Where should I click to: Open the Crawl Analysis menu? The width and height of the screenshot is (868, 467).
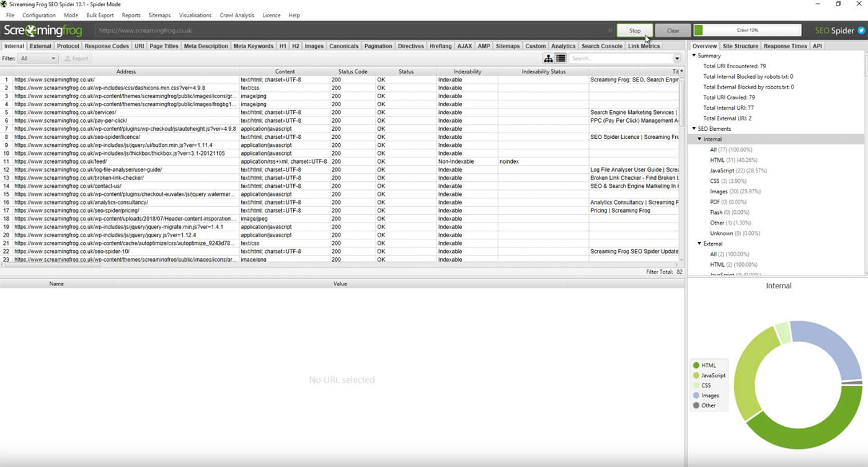(237, 15)
